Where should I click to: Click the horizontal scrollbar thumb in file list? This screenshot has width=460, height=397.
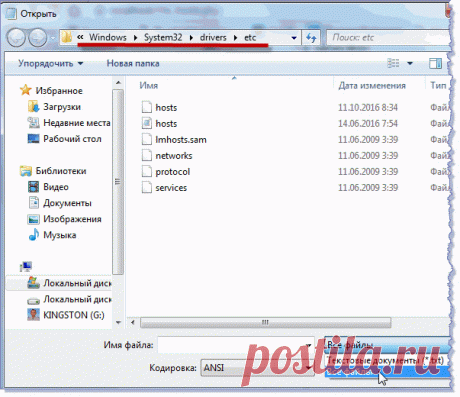[x=265, y=322]
